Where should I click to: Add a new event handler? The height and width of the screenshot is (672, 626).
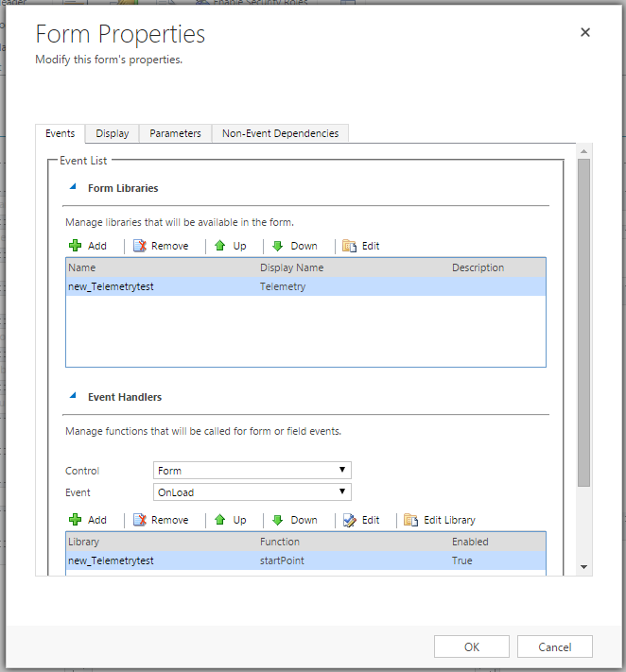click(x=87, y=520)
